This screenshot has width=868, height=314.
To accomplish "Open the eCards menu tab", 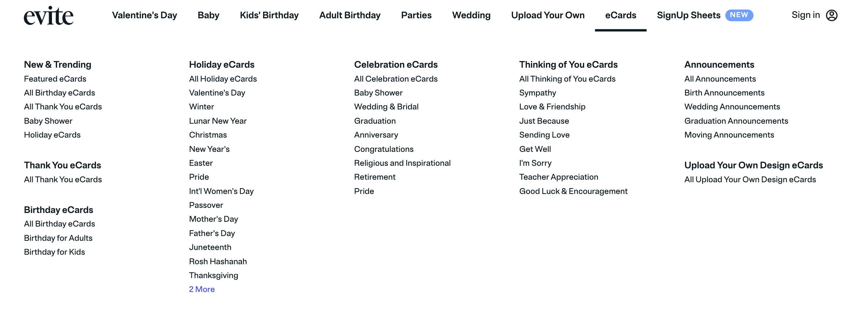I will 621,15.
